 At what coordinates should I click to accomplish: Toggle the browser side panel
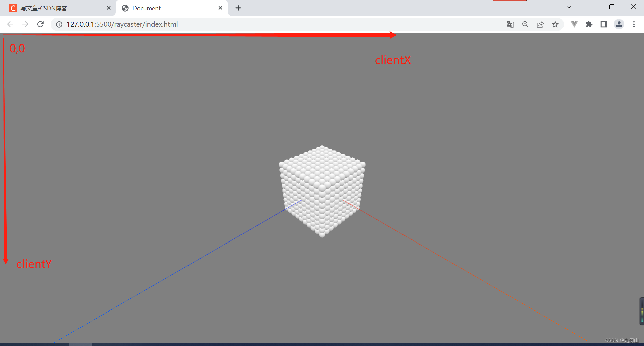coord(604,24)
